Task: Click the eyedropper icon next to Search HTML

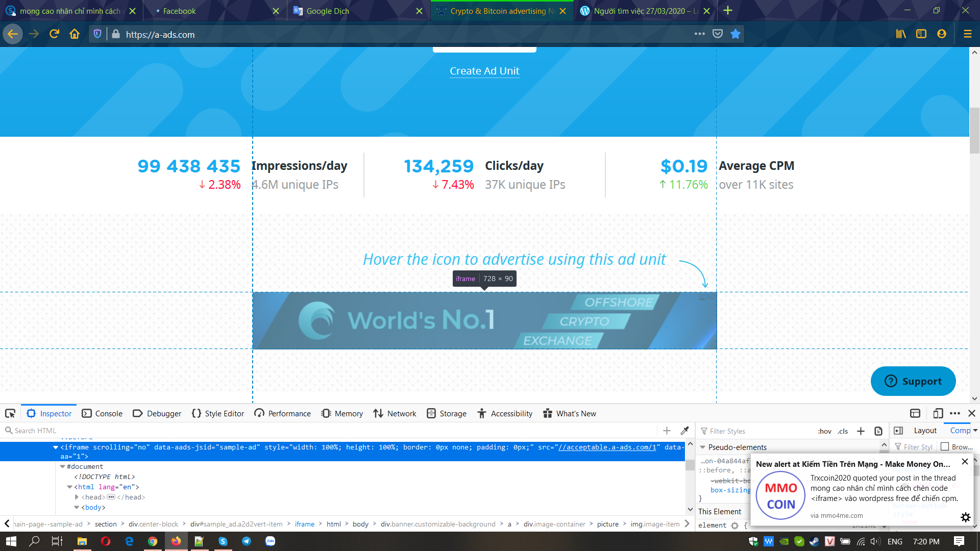Action: pos(684,430)
